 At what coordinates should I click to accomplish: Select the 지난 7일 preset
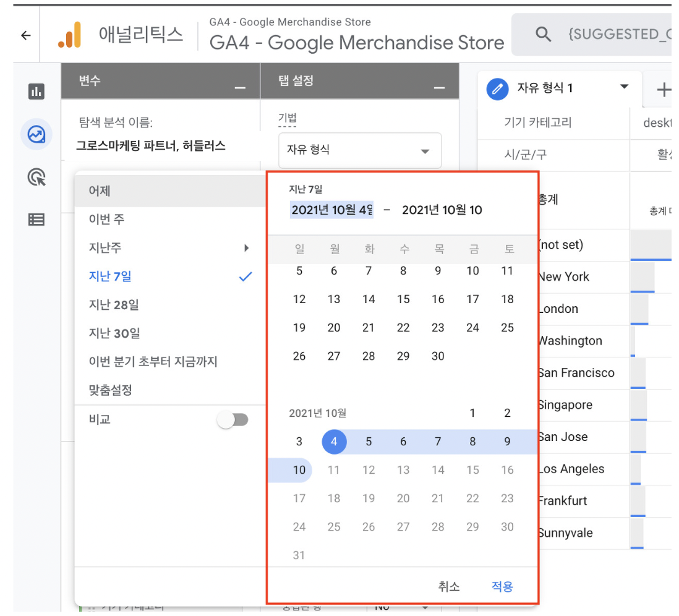[169, 276]
